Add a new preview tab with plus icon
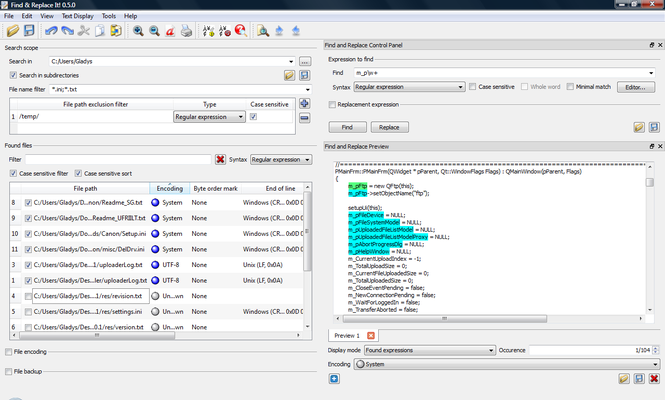 [334, 378]
